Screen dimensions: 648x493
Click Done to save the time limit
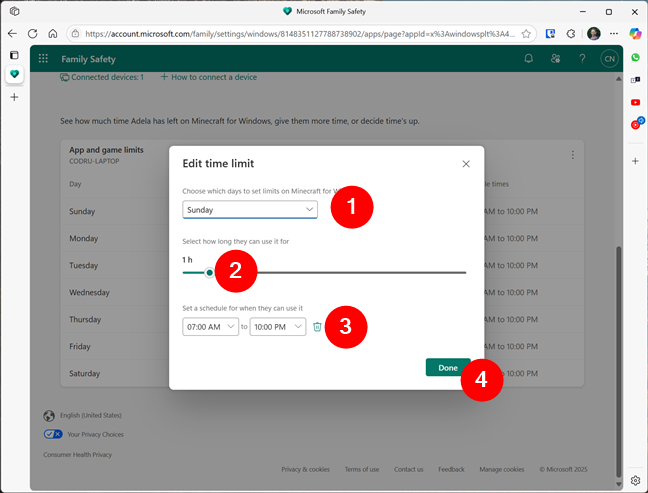(448, 367)
